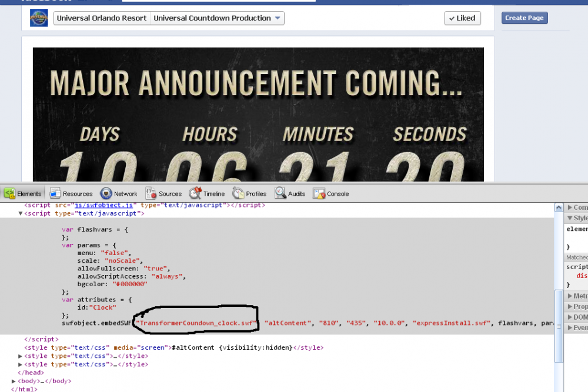This screenshot has width=588, height=392.
Task: Collapse the script type text/javascript node
Action: coord(20,213)
